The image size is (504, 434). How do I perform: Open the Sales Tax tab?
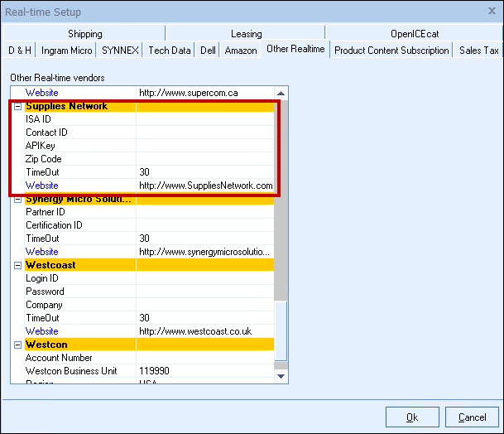click(478, 51)
